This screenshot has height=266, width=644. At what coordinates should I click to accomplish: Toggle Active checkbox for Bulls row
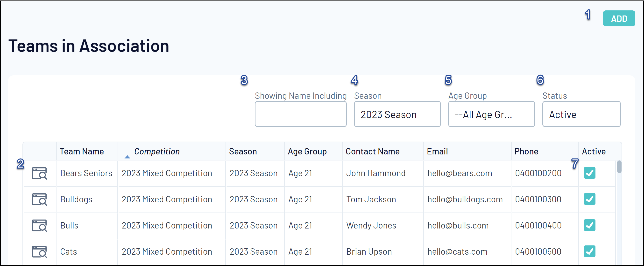[x=589, y=225]
